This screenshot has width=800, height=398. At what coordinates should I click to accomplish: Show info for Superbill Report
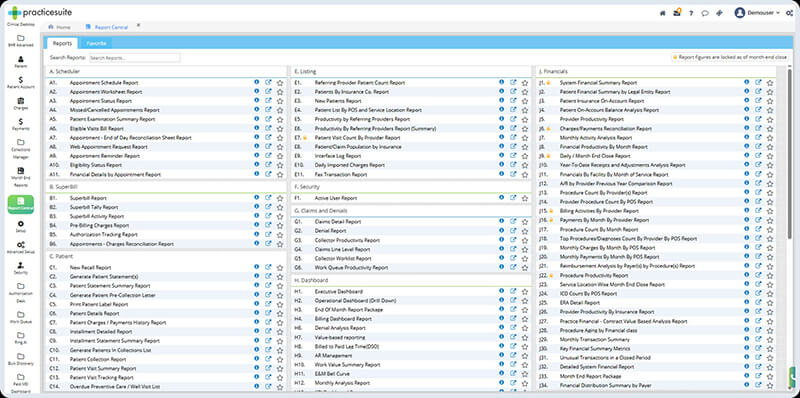(x=257, y=197)
